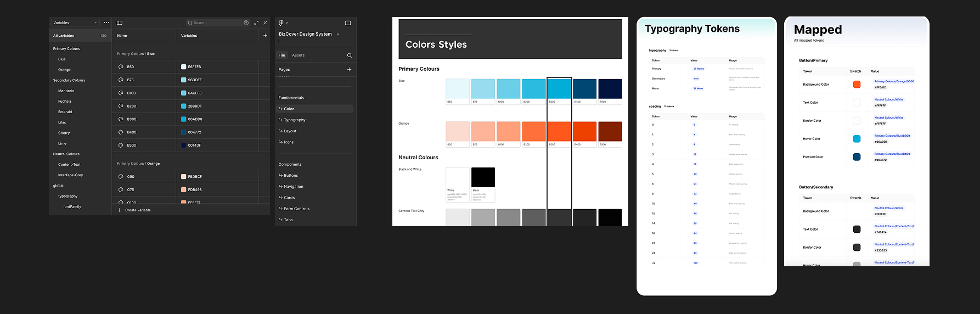Image resolution: width=980 pixels, height=314 pixels.
Task: Toggle the variables sidebar panel icon
Action: pos(120,23)
